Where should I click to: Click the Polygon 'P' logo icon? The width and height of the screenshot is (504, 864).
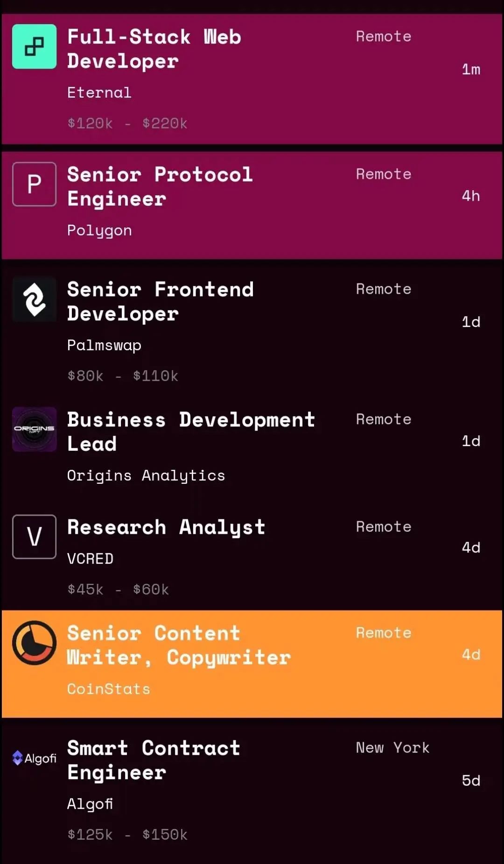click(x=34, y=184)
